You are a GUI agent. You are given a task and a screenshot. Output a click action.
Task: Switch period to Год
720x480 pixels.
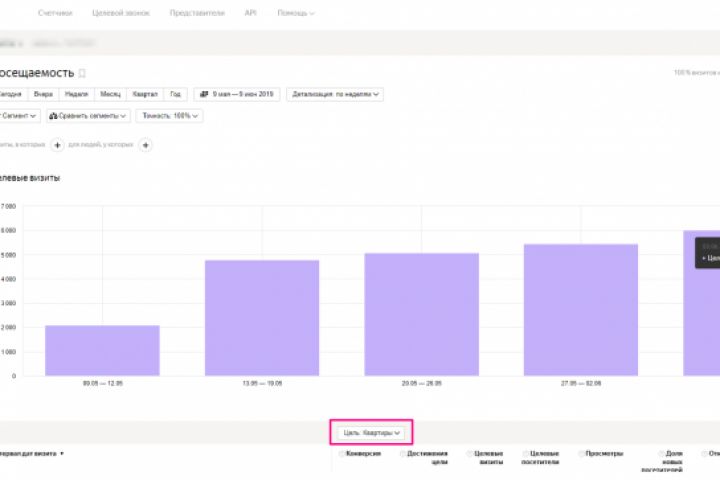coord(175,94)
